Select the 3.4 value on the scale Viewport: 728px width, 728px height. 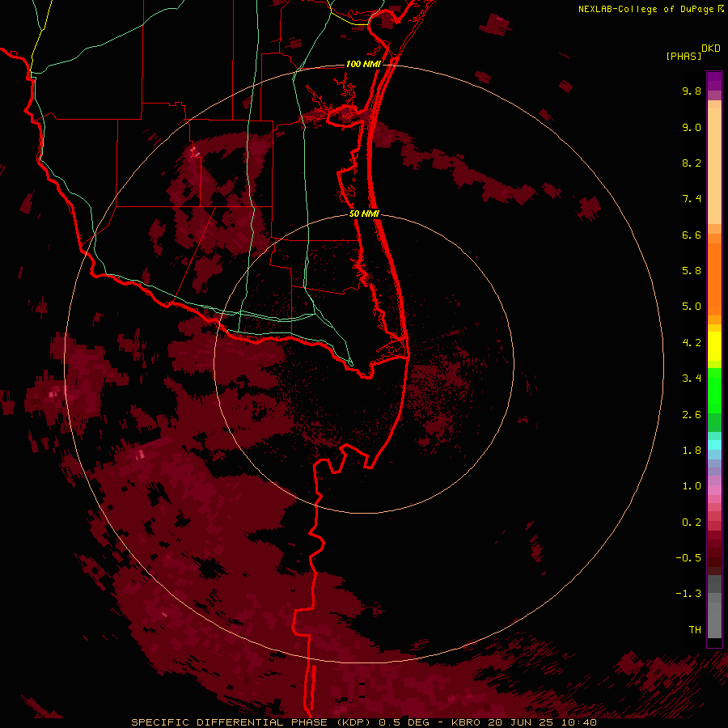692,379
